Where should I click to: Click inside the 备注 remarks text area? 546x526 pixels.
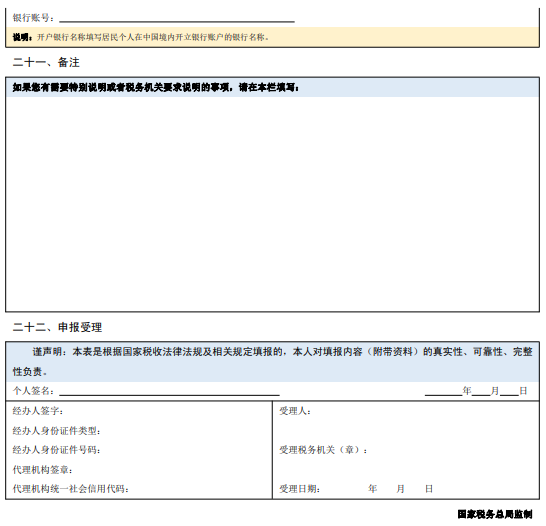coord(273,204)
